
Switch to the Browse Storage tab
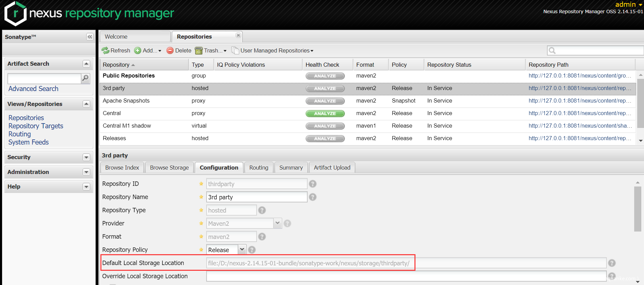tap(169, 168)
